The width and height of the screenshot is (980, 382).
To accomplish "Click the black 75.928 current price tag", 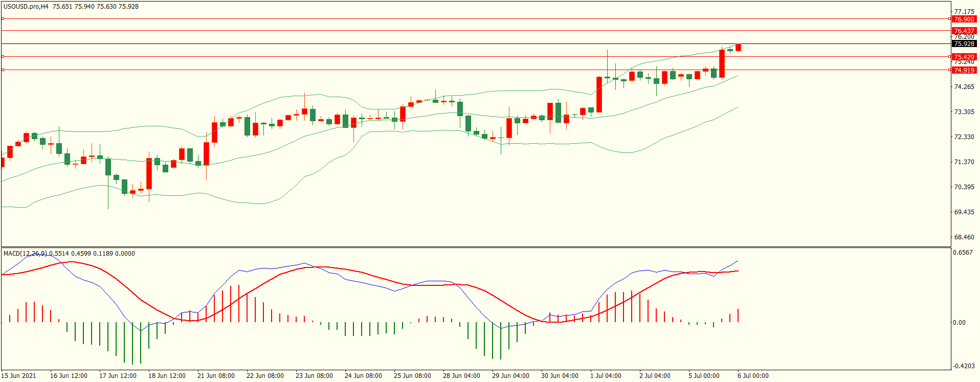I will point(964,44).
